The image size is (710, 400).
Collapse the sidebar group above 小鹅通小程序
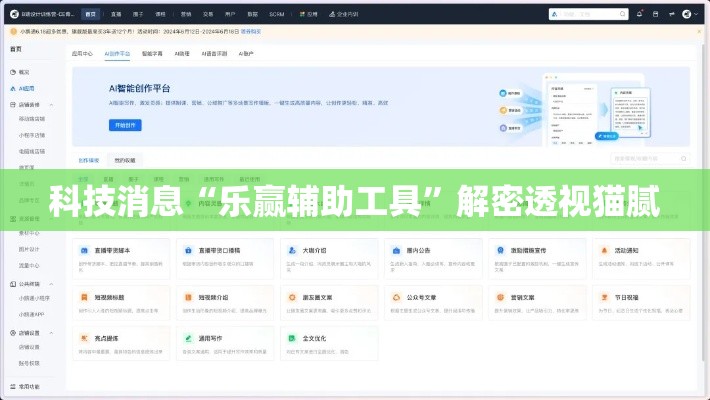[51, 284]
